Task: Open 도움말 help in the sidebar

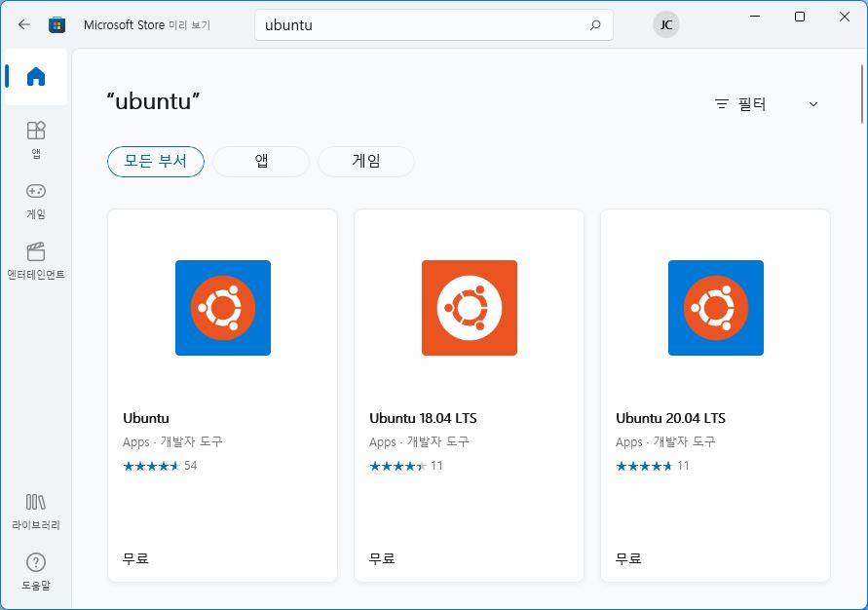Action: (x=36, y=572)
